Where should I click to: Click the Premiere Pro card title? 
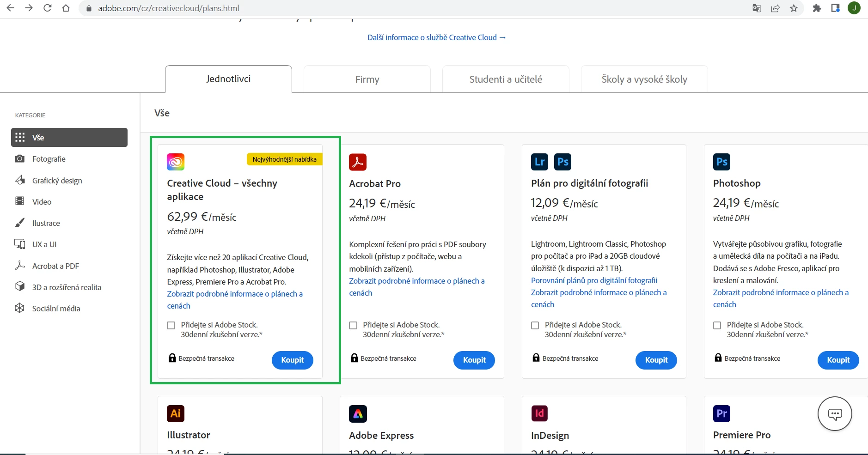click(742, 435)
